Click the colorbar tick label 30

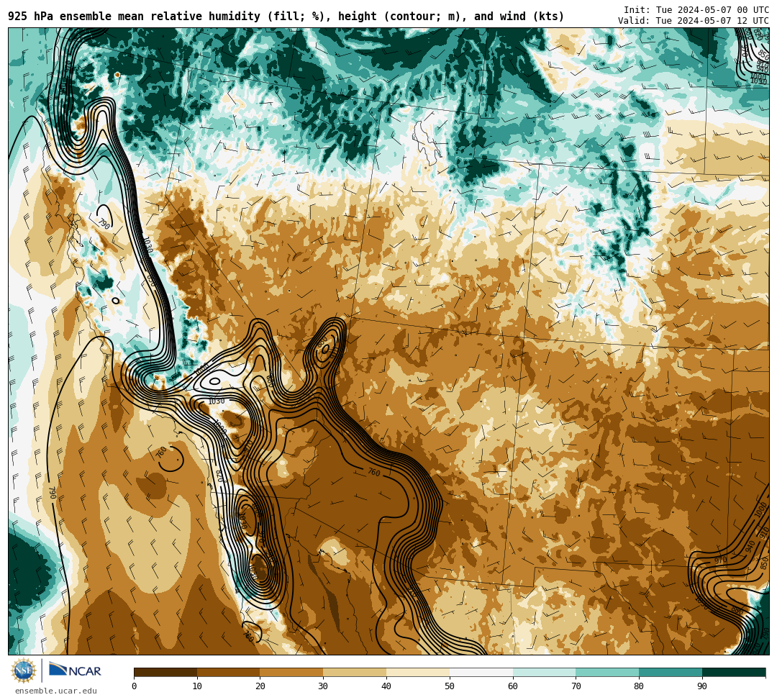[x=323, y=686]
